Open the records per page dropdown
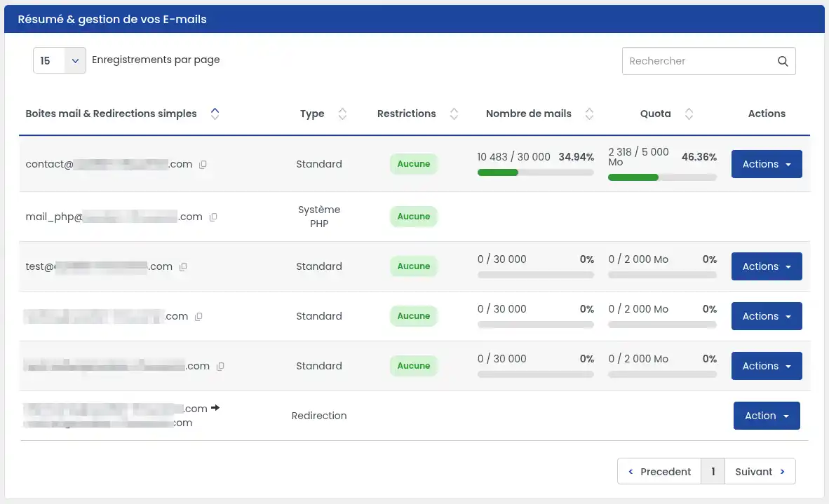This screenshot has width=829, height=504. pyautogui.click(x=59, y=61)
